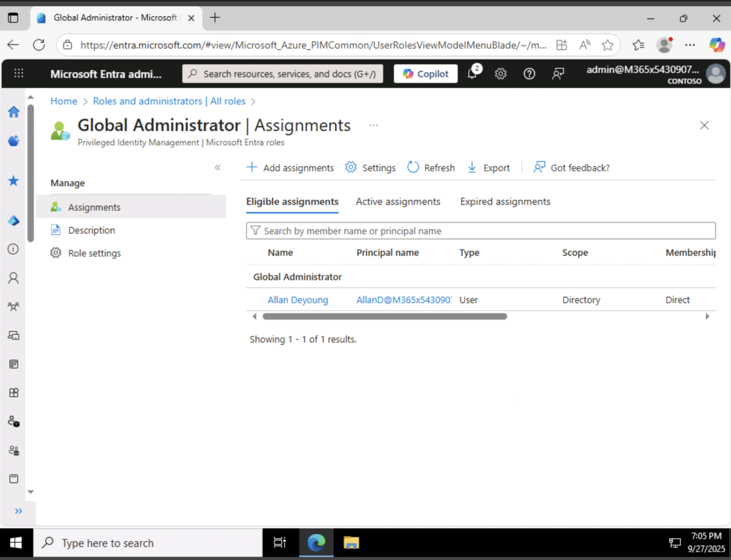Open the Settings gear in top bar
This screenshot has height=560, width=731.
[501, 74]
